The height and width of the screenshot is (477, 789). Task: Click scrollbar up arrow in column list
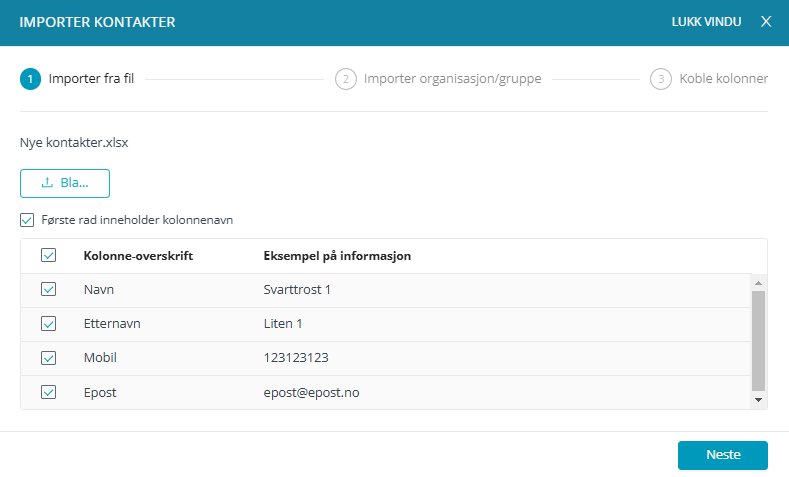pos(758,281)
